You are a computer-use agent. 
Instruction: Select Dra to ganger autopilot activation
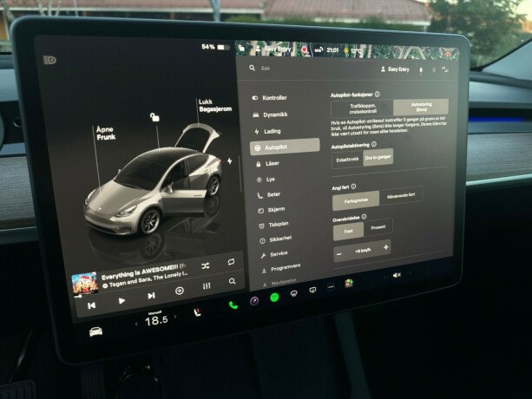[x=378, y=157]
